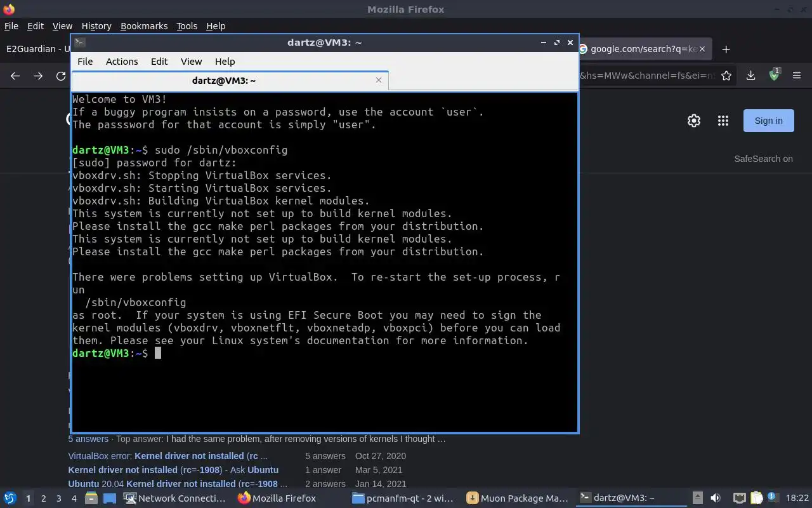Open Firefox View menu in menu bar
This screenshot has width=812, height=508.
62,26
